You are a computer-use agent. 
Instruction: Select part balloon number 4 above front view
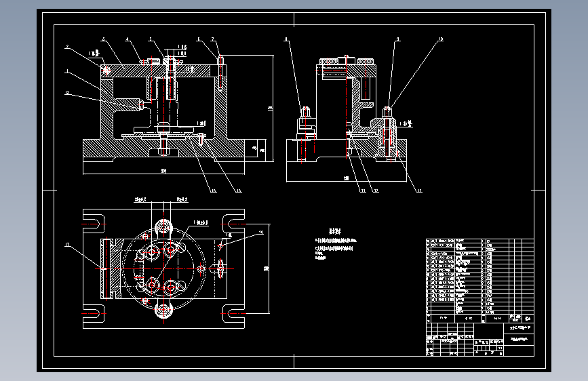pyautogui.click(x=128, y=39)
